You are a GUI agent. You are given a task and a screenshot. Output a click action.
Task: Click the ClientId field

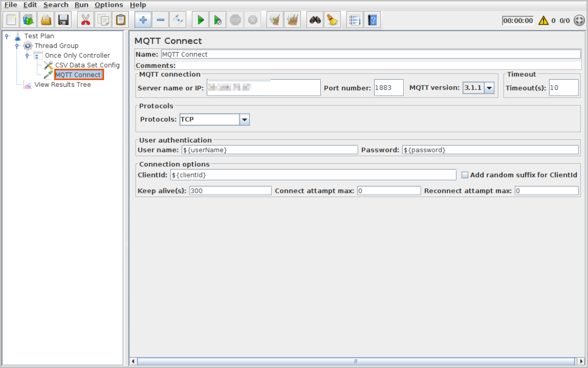click(x=314, y=175)
